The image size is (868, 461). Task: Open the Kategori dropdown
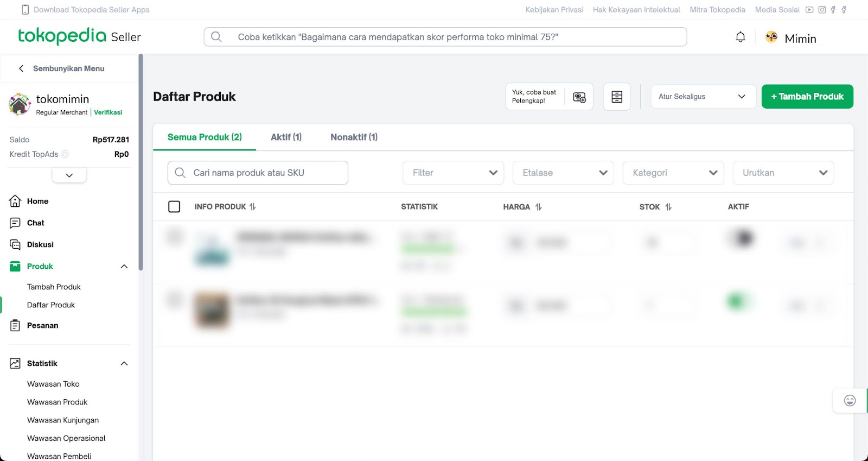(673, 173)
